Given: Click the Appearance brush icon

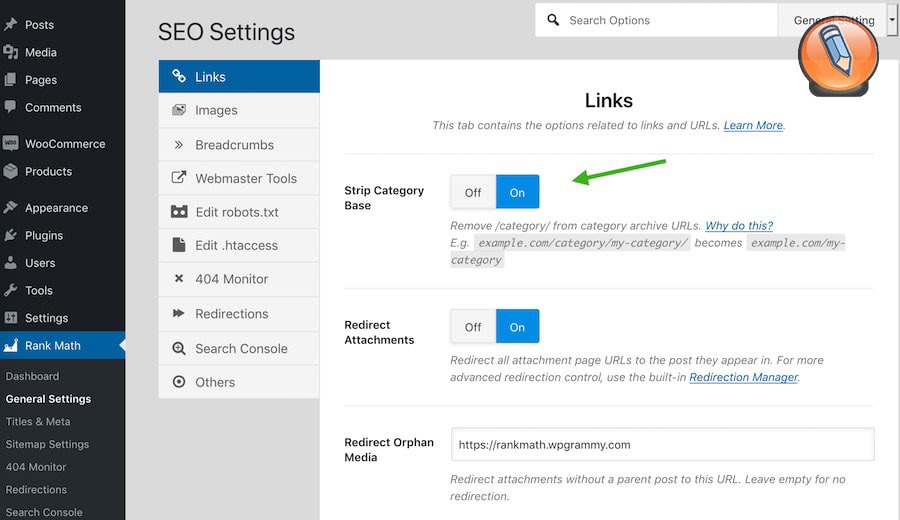Looking at the screenshot, I should point(10,207).
